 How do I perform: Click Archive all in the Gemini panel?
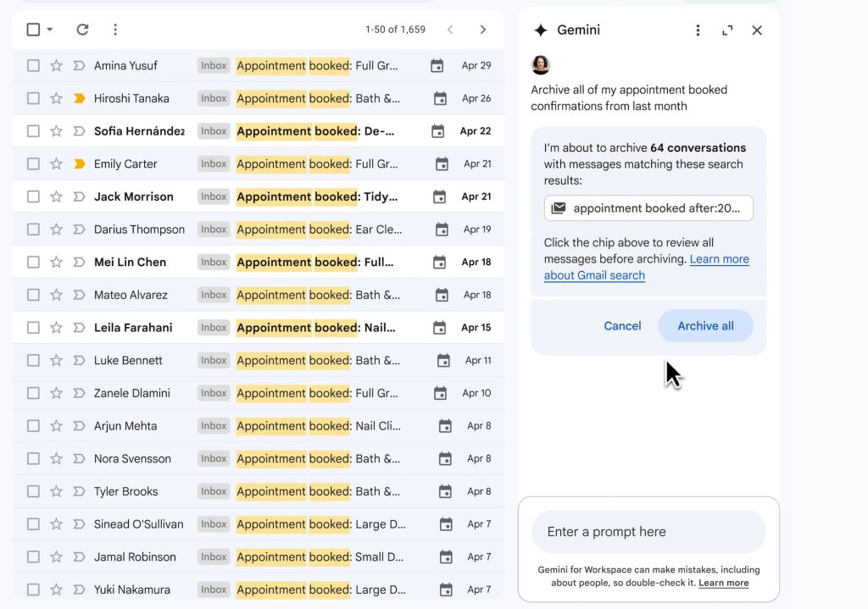pos(705,325)
